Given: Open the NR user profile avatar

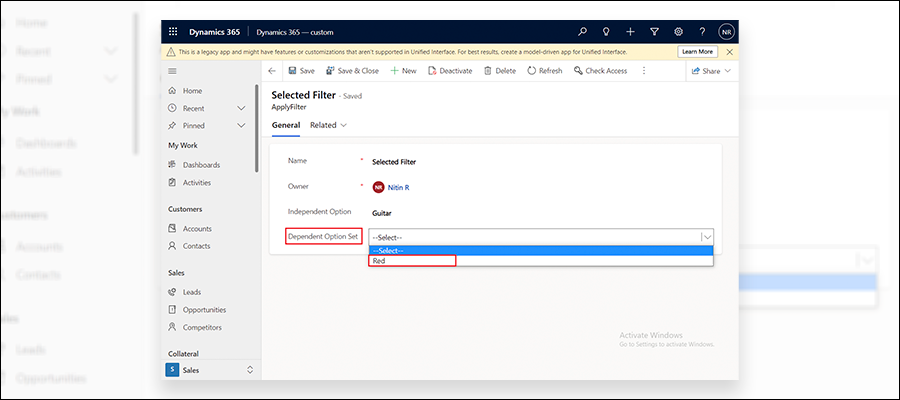Looking at the screenshot, I should click(x=726, y=32).
